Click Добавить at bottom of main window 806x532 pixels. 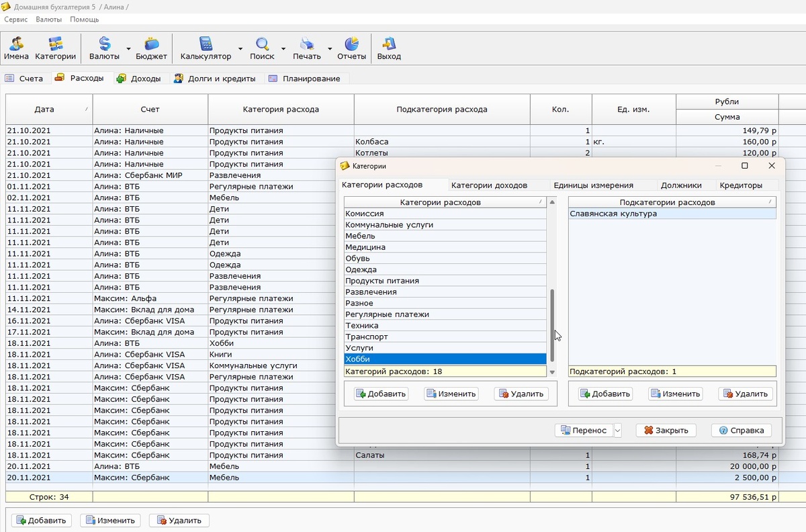click(42, 521)
